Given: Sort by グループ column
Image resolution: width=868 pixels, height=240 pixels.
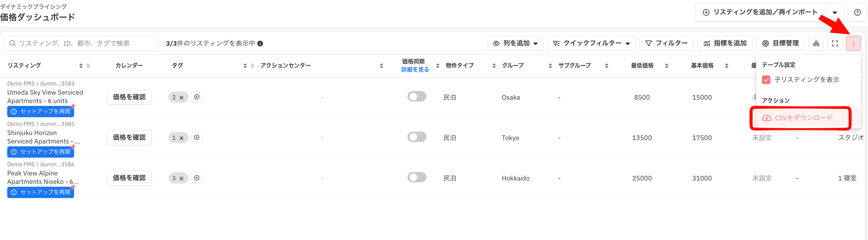Looking at the screenshot, I should 550,66.
